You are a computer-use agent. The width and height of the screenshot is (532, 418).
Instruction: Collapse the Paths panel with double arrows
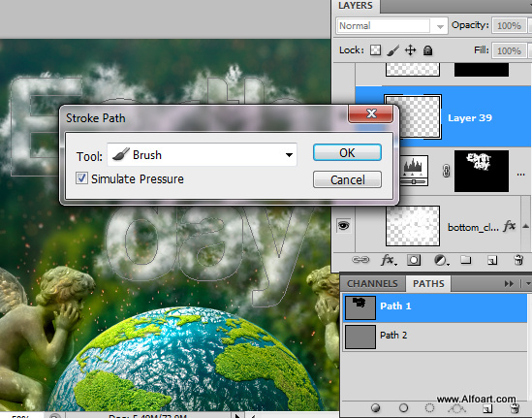point(509,283)
